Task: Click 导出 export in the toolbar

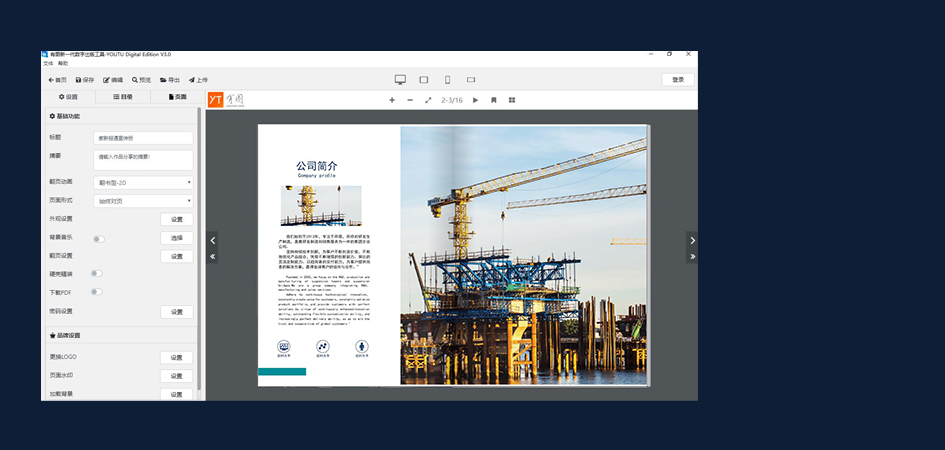Action: tap(170, 80)
